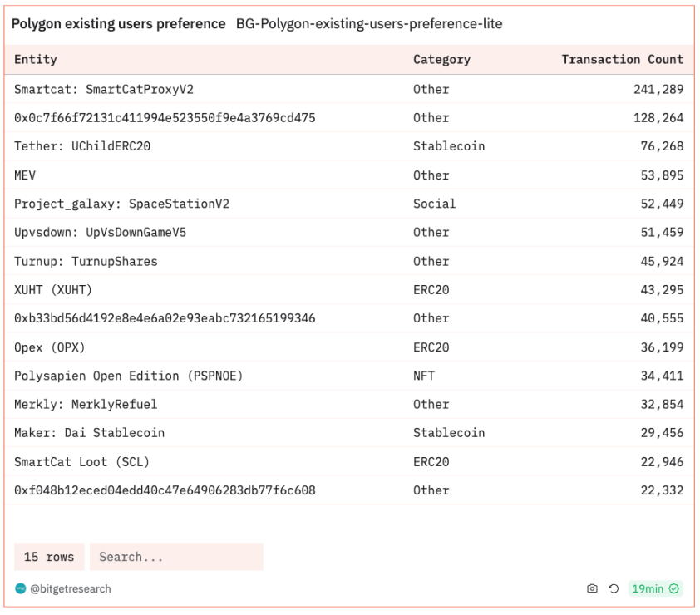Focus the Search... input field
Viewport: 700px width, 615px height.
(x=176, y=557)
